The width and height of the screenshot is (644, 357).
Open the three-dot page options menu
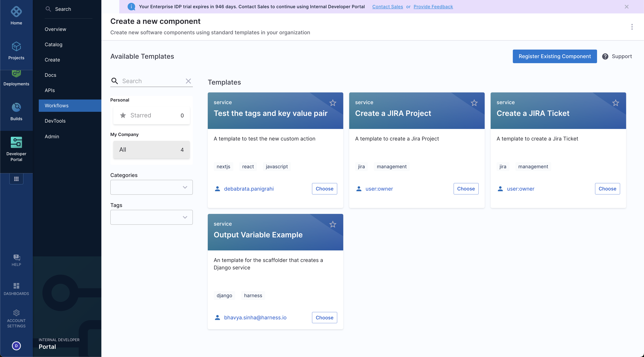click(632, 27)
